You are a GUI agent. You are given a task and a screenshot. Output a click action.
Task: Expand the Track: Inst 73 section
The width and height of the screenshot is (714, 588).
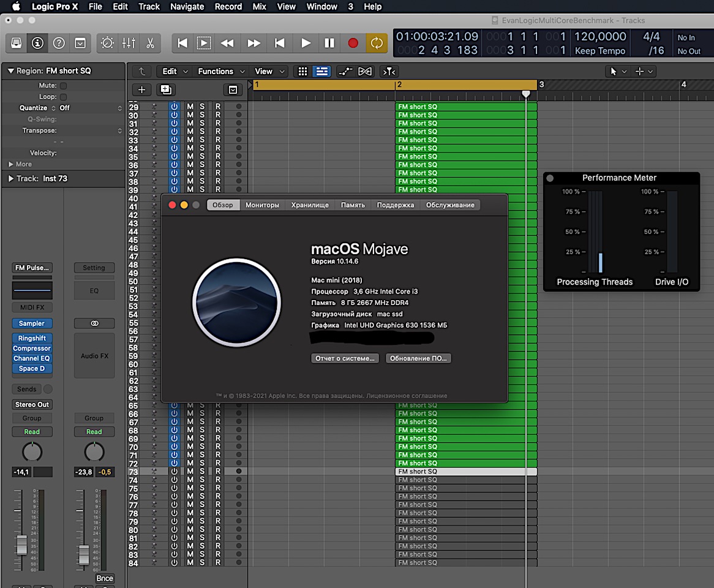[x=10, y=178]
